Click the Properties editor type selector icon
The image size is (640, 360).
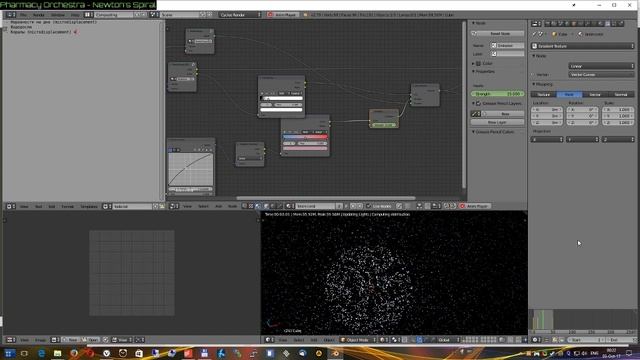pos(536,24)
